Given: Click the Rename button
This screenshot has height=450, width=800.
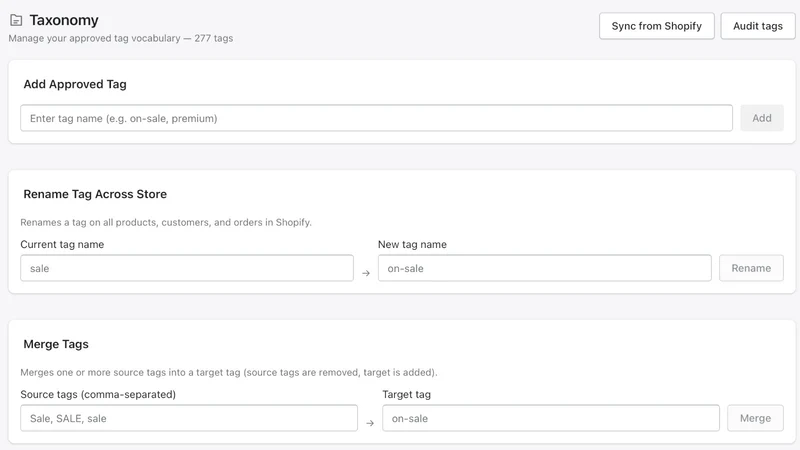Looking at the screenshot, I should coord(751,268).
